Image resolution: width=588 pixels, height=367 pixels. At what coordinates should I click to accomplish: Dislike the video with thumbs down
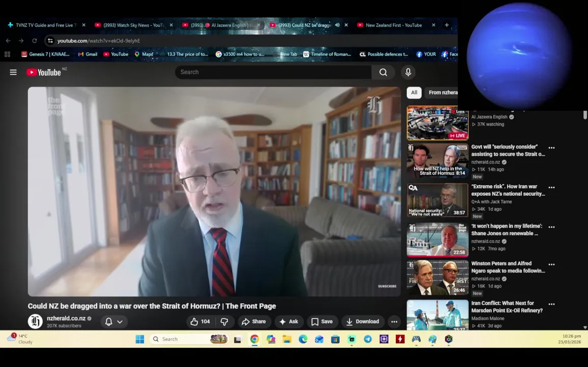point(224,322)
